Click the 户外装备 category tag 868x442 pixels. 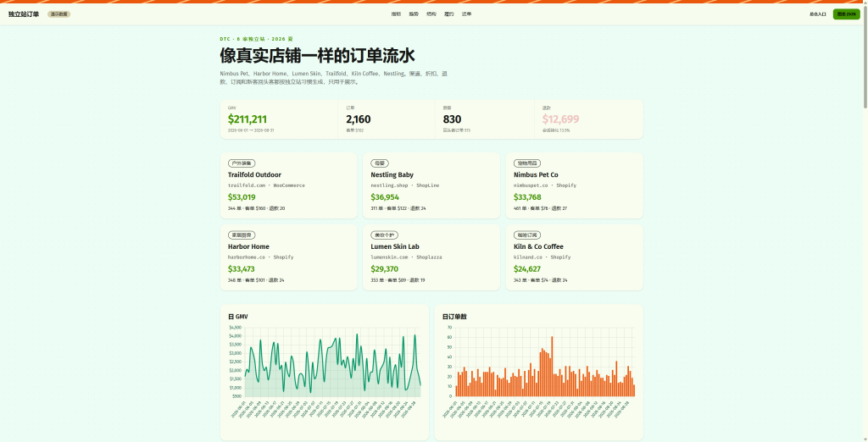[242, 163]
